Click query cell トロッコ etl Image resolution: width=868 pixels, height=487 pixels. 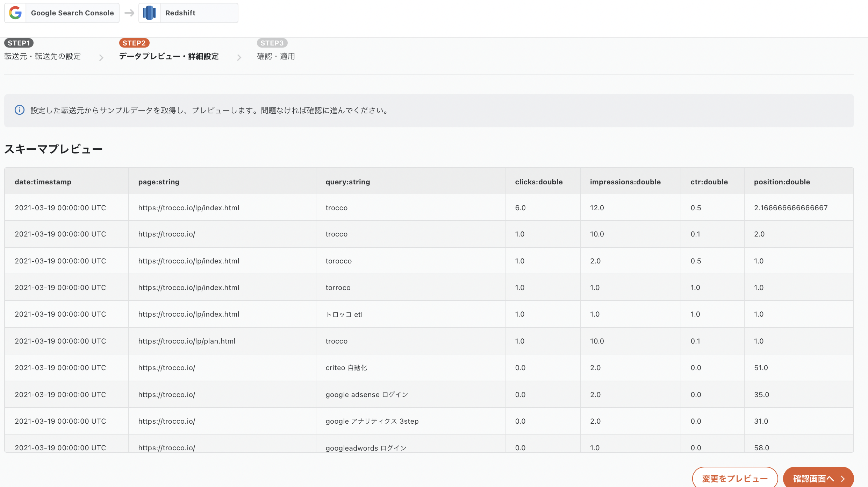344,314
